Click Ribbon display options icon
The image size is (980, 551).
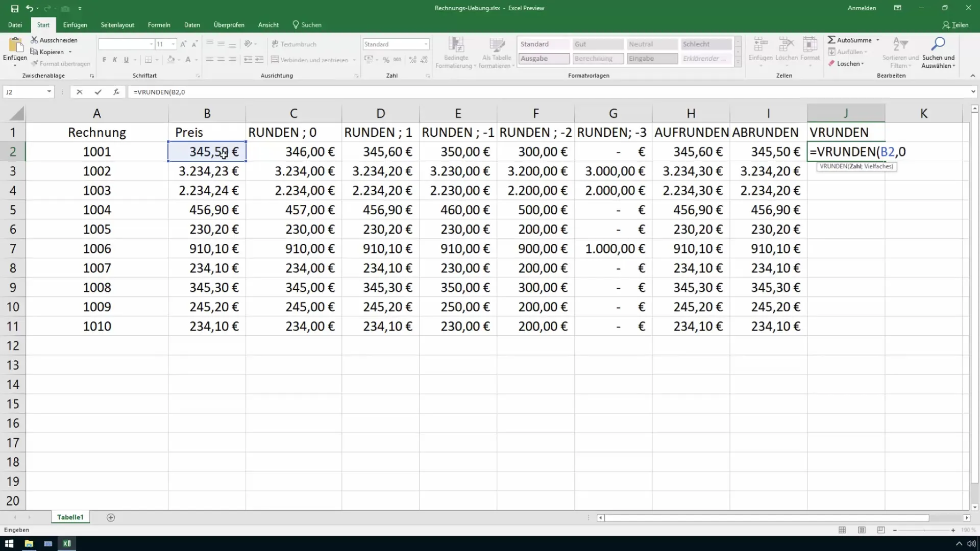[897, 8]
